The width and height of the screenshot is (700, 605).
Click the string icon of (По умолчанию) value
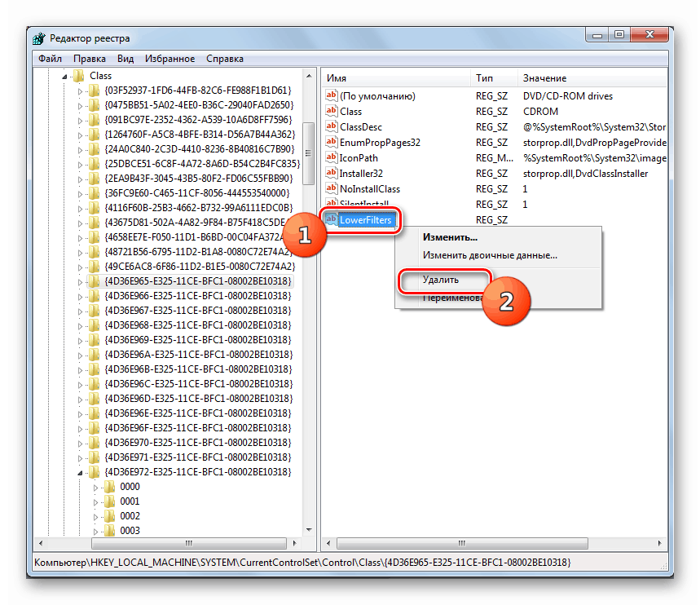[331, 95]
